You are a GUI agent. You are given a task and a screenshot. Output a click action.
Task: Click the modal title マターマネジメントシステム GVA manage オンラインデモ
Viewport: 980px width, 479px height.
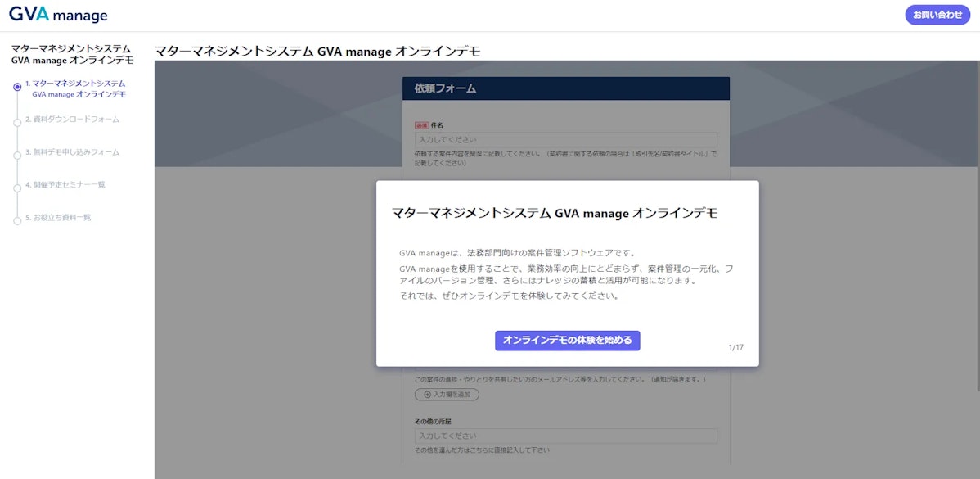[555, 213]
